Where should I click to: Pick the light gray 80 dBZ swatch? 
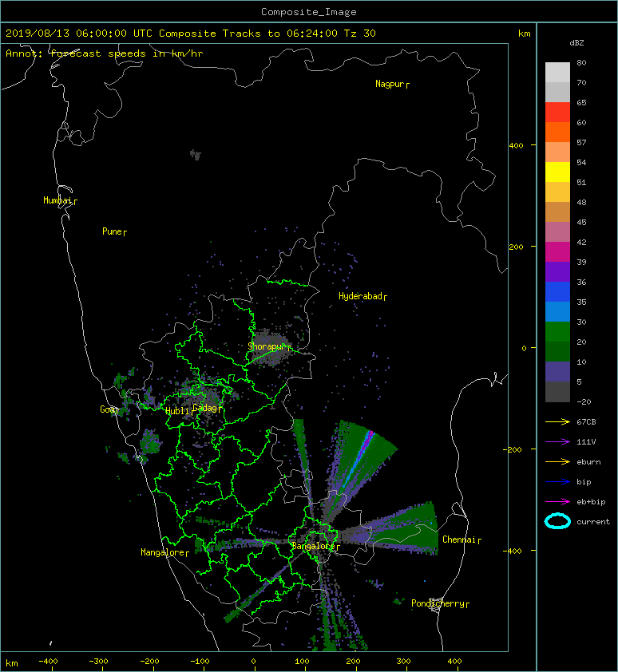pos(557,72)
